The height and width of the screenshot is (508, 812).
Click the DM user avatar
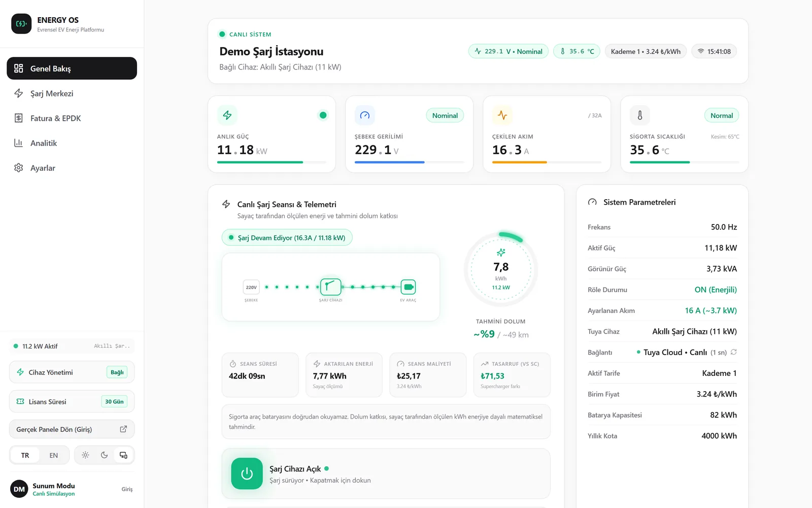point(19,489)
